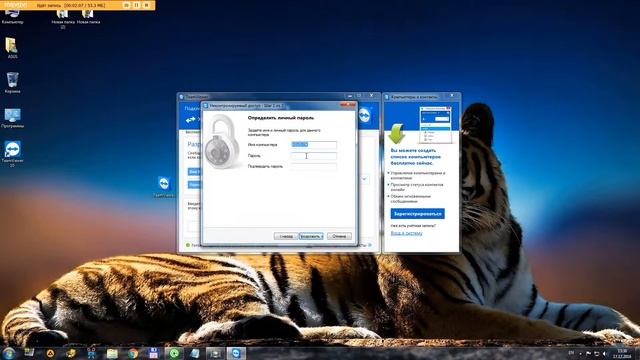Click the Продолжить button in the wizard
The height and width of the screenshot is (360, 640).
point(311,236)
